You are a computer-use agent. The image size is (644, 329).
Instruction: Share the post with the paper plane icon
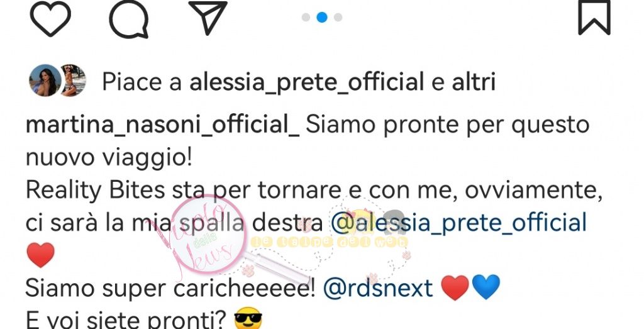pos(208,17)
